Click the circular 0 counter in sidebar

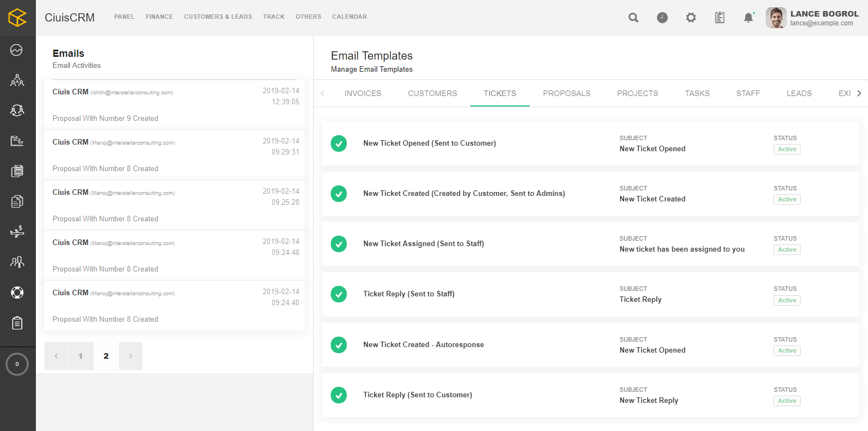click(17, 364)
